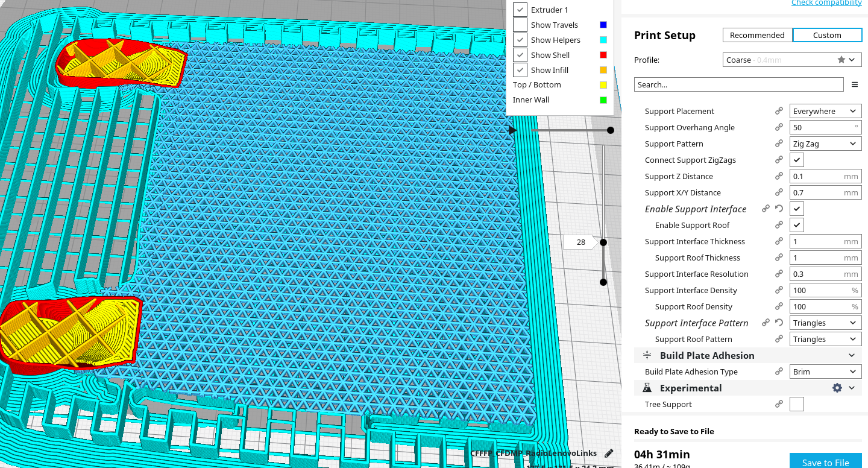The image size is (868, 468).
Task: Toggle the Connect Support ZigZags checkbox
Action: [797, 160]
